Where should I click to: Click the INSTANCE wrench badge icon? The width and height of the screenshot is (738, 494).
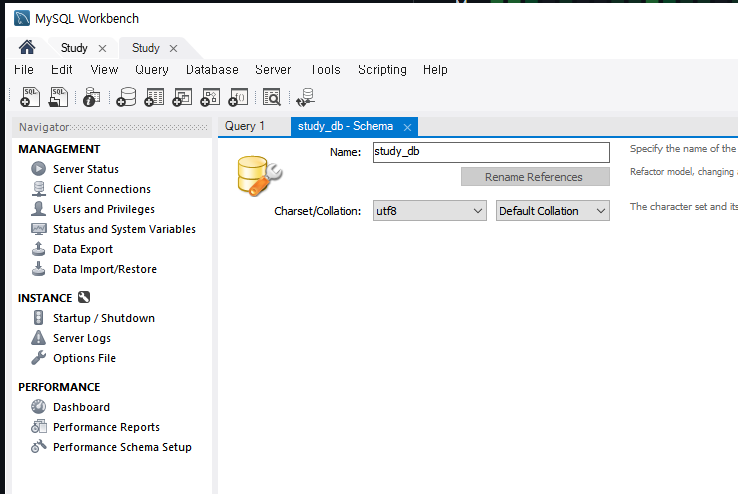point(84,297)
